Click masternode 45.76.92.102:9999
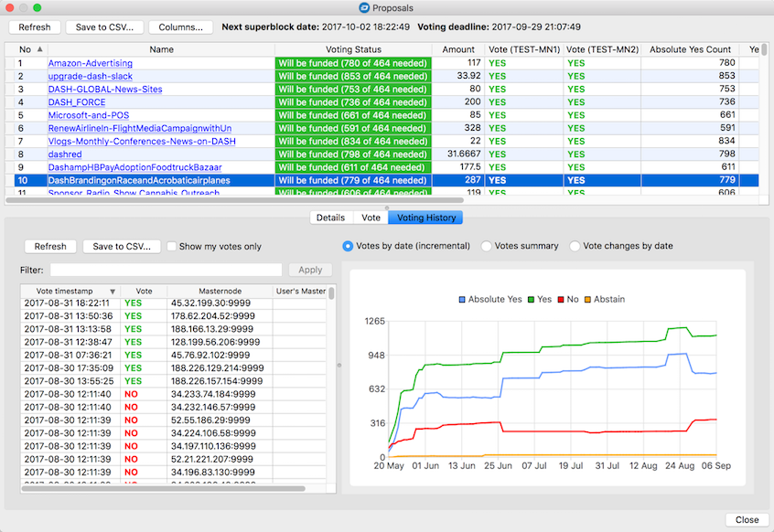This screenshot has height=532, width=774. click(210, 355)
